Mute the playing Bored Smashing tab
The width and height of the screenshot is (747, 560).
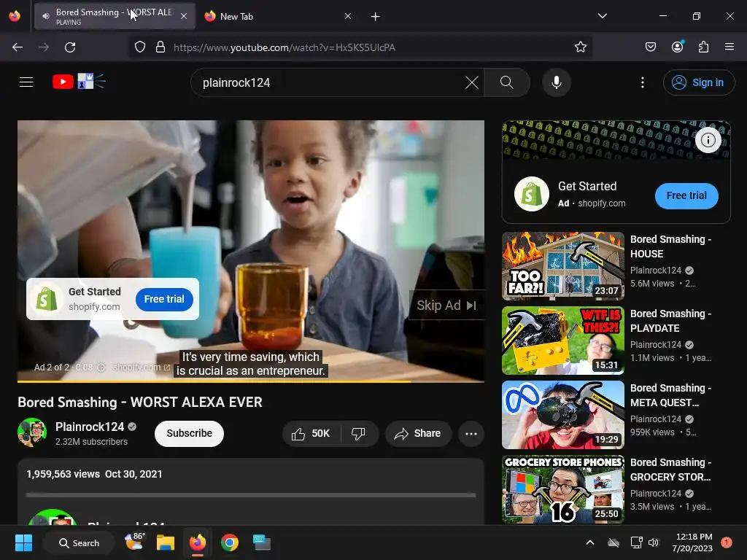(x=46, y=16)
